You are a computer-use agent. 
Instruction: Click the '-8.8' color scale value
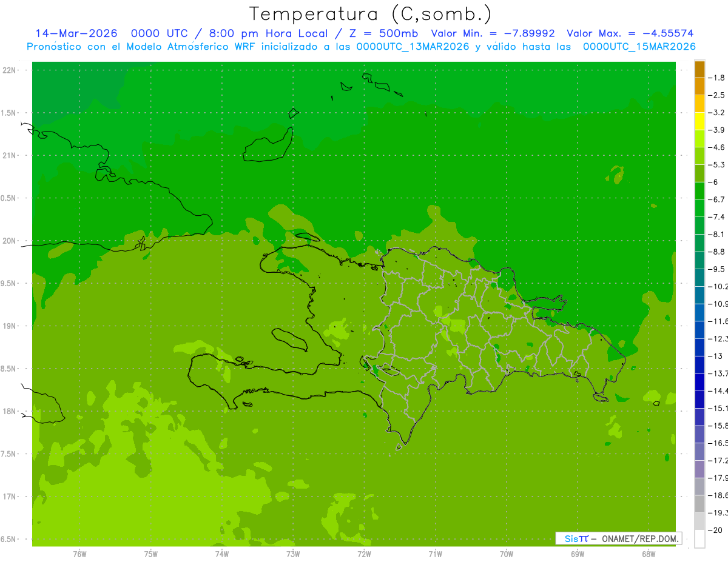(716, 252)
